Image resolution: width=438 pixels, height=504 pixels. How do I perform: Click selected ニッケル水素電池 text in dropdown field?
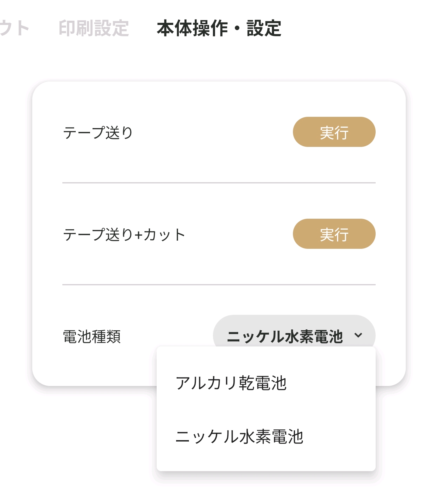285,336
